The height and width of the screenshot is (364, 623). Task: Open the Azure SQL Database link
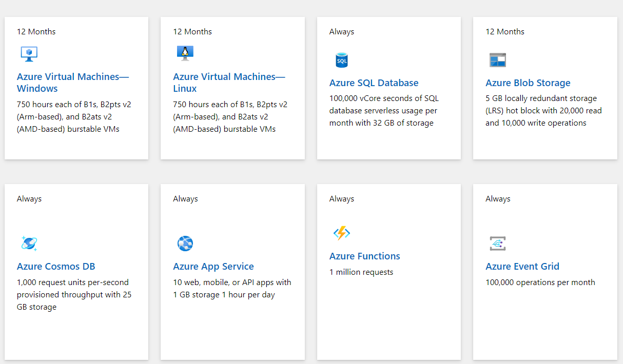(x=374, y=83)
